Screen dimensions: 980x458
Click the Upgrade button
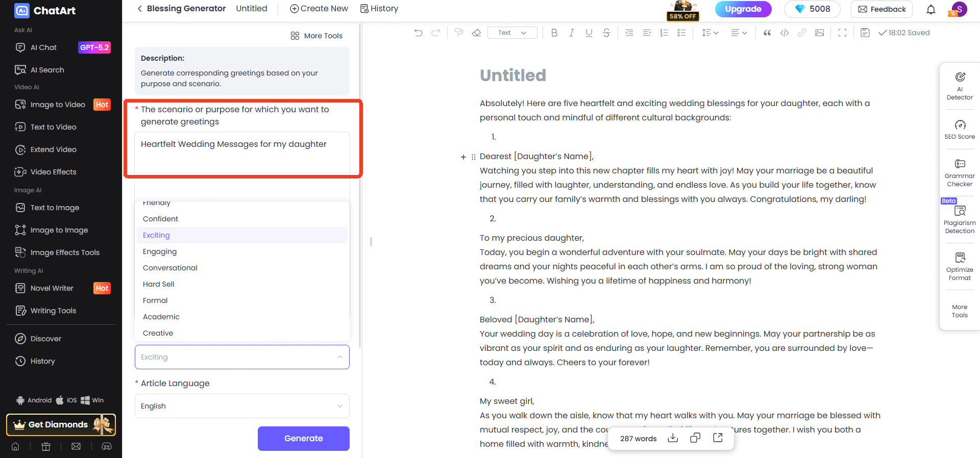743,9
